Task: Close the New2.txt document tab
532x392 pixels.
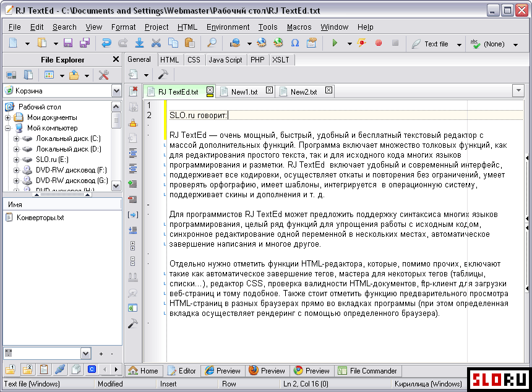Action: (x=328, y=90)
